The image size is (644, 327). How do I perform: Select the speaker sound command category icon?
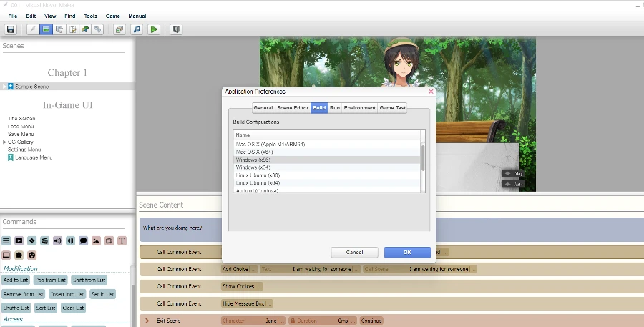(x=57, y=241)
